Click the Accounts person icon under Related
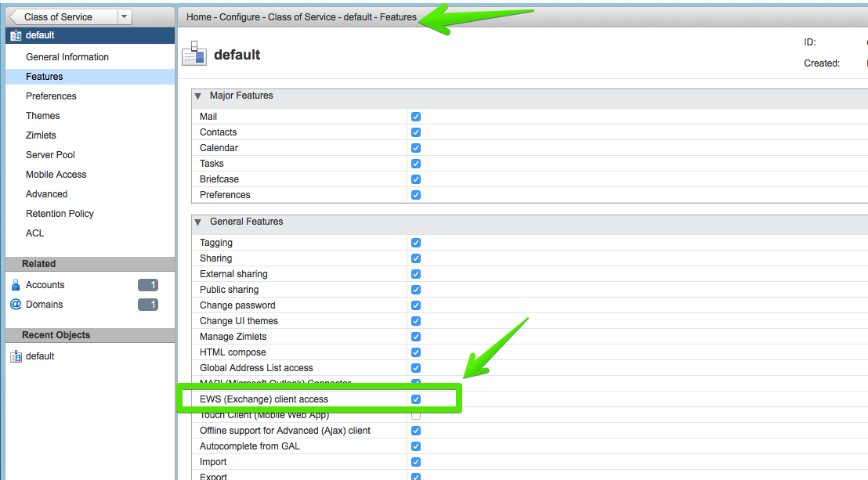Image resolution: width=868 pixels, height=480 pixels. (x=16, y=284)
